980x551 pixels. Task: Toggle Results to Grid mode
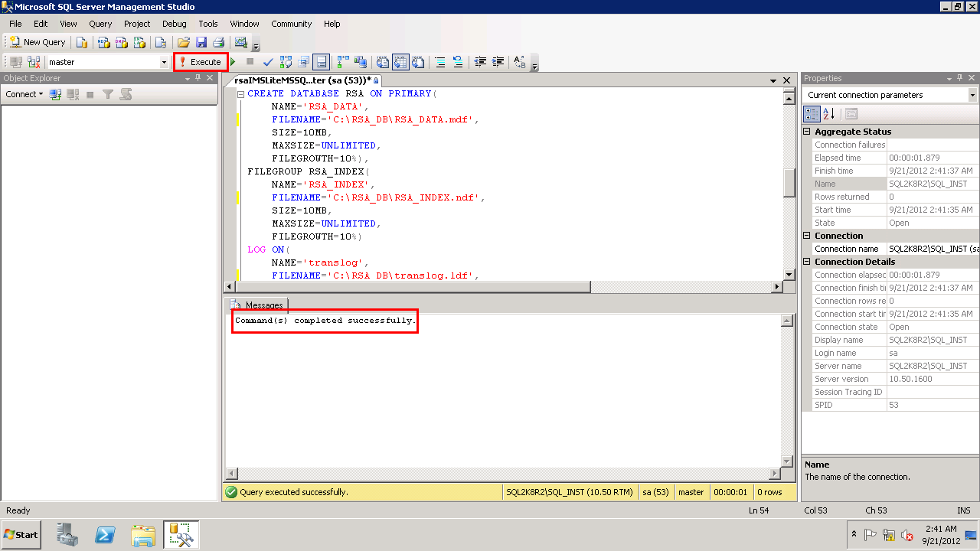pyautogui.click(x=400, y=62)
